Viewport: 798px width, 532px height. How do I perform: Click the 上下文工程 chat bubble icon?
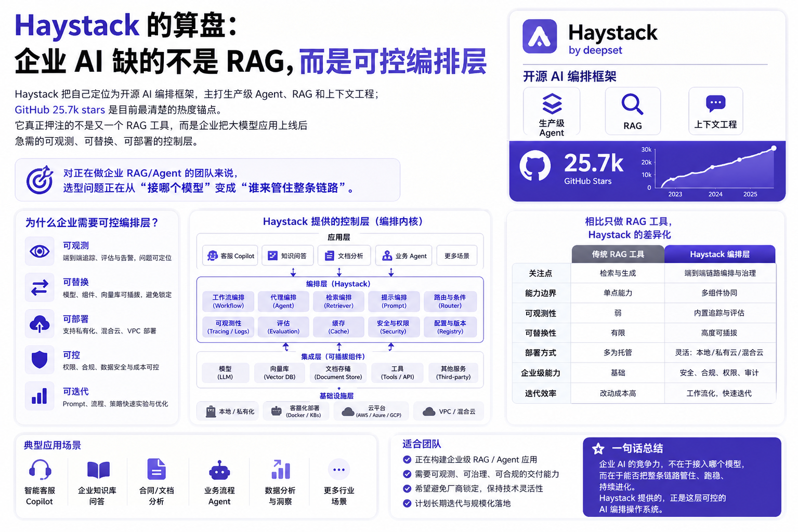(715, 104)
